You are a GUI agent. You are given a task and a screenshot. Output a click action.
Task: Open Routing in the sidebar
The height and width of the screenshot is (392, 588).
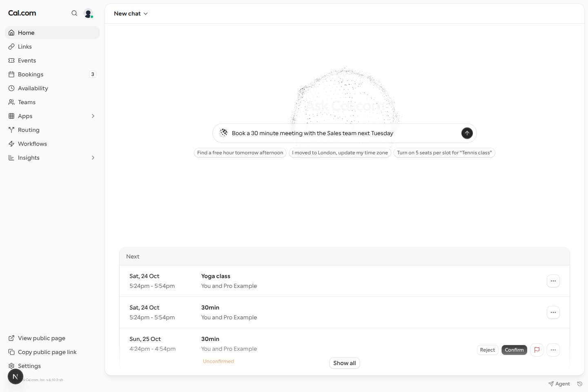coord(52,130)
